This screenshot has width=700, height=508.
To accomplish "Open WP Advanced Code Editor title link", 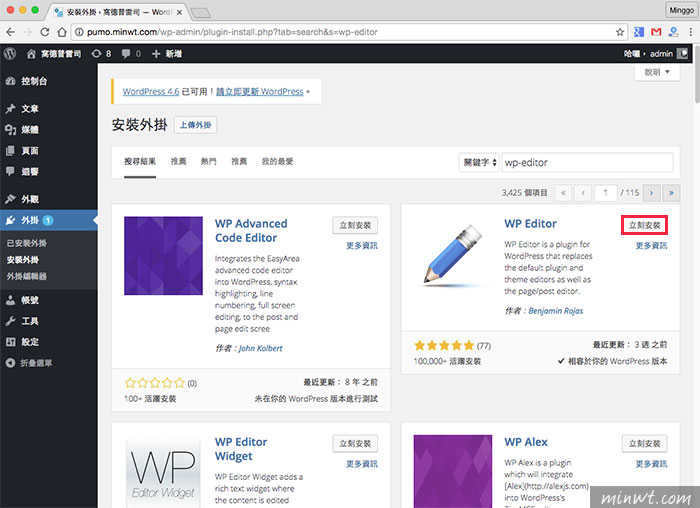I will (251, 231).
